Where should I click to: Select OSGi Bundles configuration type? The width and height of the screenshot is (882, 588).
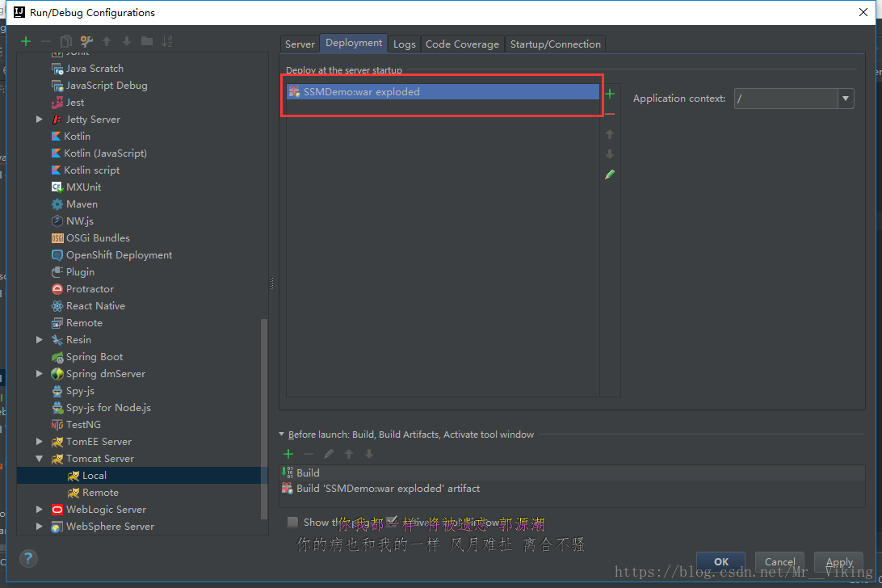coord(90,238)
